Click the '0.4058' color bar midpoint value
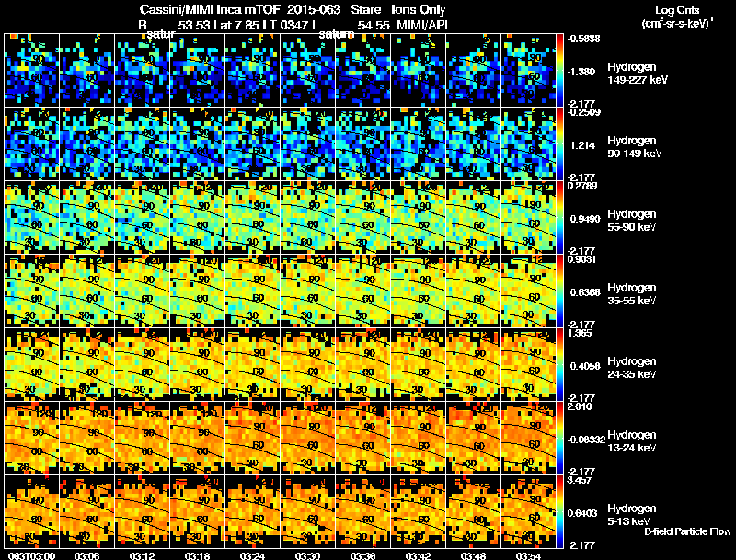 585,366
